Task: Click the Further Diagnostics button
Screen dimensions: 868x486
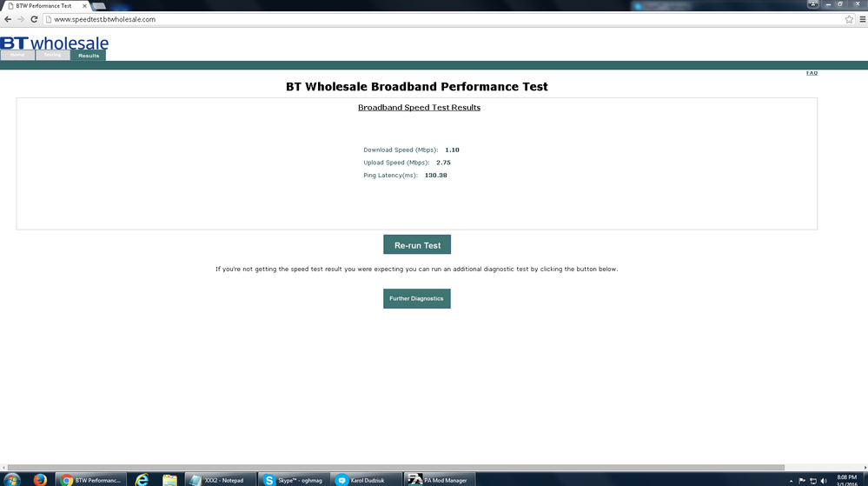Action: 417,299
